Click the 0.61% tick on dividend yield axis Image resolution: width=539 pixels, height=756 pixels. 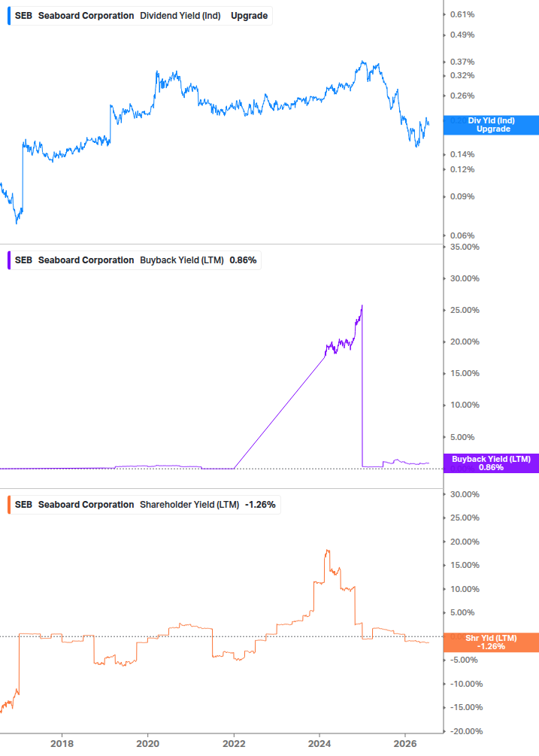coord(462,14)
